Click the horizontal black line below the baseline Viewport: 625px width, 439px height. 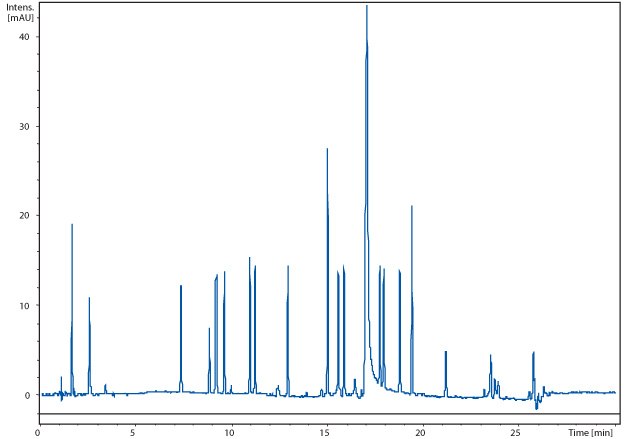[300, 413]
